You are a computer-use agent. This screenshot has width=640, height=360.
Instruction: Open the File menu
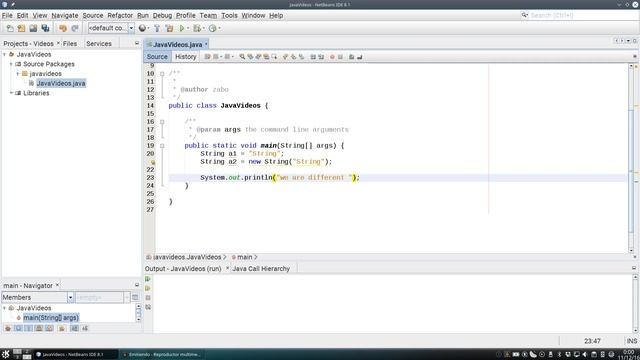pyautogui.click(x=7, y=16)
